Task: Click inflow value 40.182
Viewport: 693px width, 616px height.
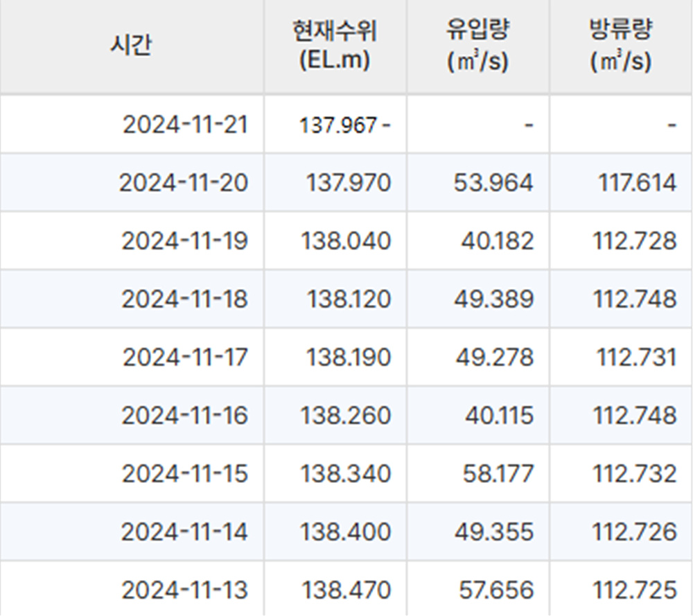Action: (498, 241)
